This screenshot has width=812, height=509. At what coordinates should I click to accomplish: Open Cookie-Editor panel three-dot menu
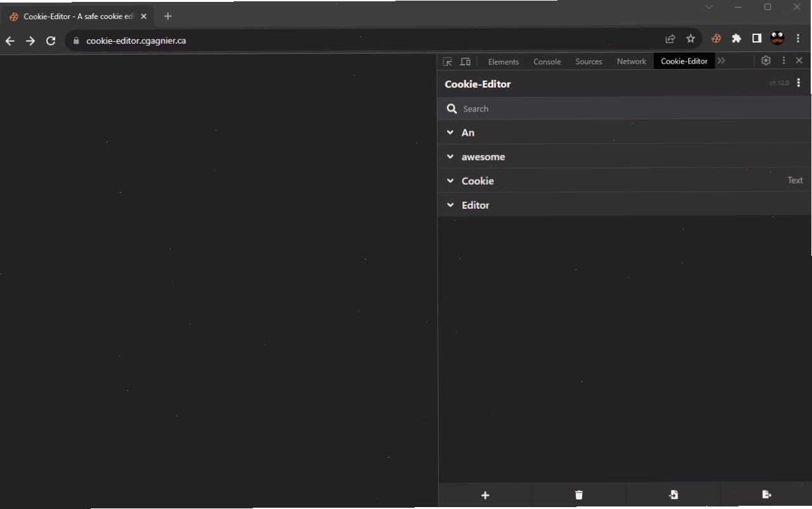799,83
